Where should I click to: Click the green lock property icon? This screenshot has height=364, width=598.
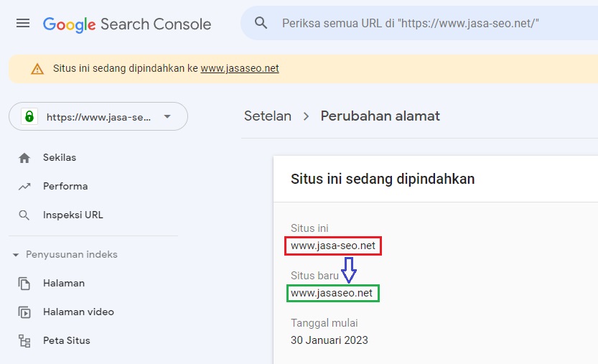pyautogui.click(x=29, y=116)
